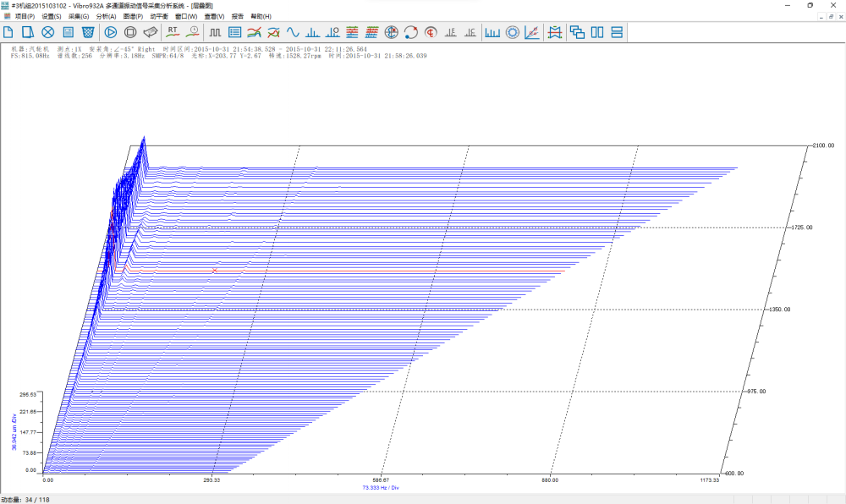The height and width of the screenshot is (504, 846).
Task: Open the 报告 menu
Action: point(238,17)
